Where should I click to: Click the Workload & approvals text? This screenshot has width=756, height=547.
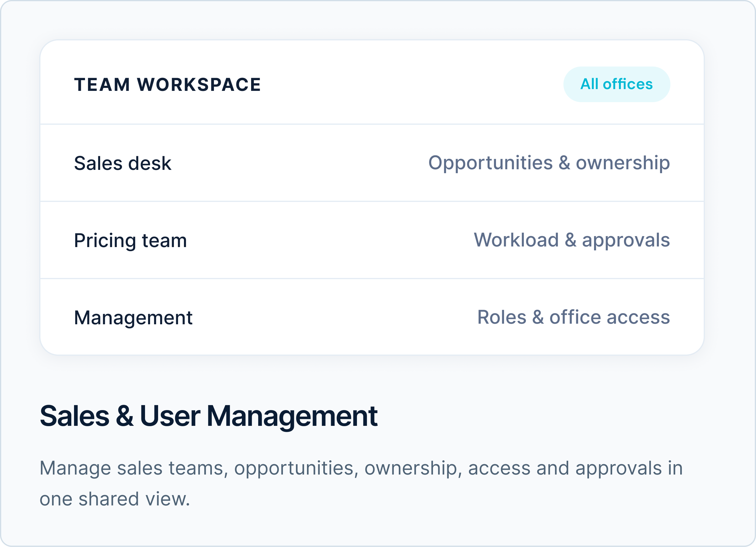coord(572,240)
